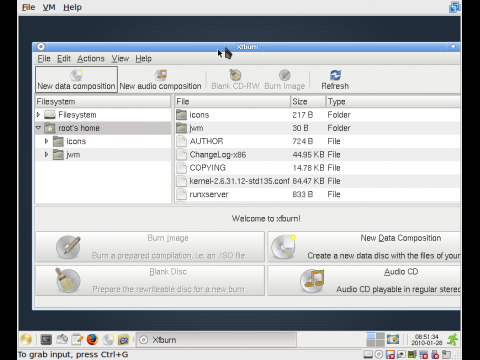
Task: Click the Filesystem pane column header
Action: pyautogui.click(x=103, y=101)
